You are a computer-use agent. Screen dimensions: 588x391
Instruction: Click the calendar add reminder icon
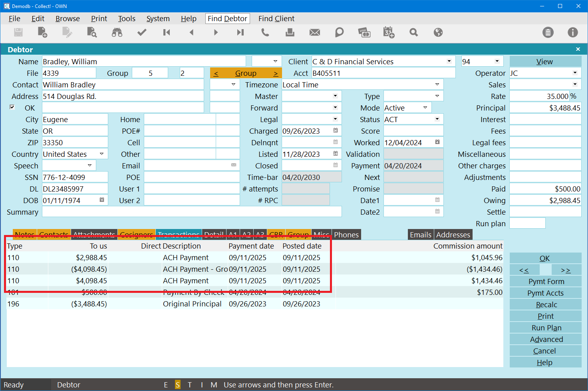coord(389,33)
